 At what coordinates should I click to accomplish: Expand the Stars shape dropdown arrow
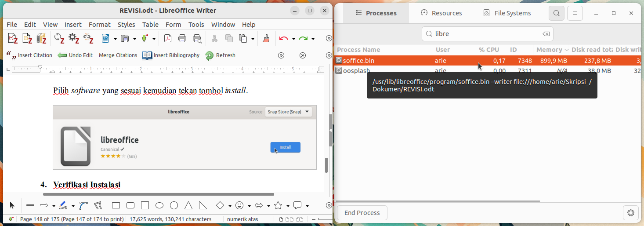(288, 205)
